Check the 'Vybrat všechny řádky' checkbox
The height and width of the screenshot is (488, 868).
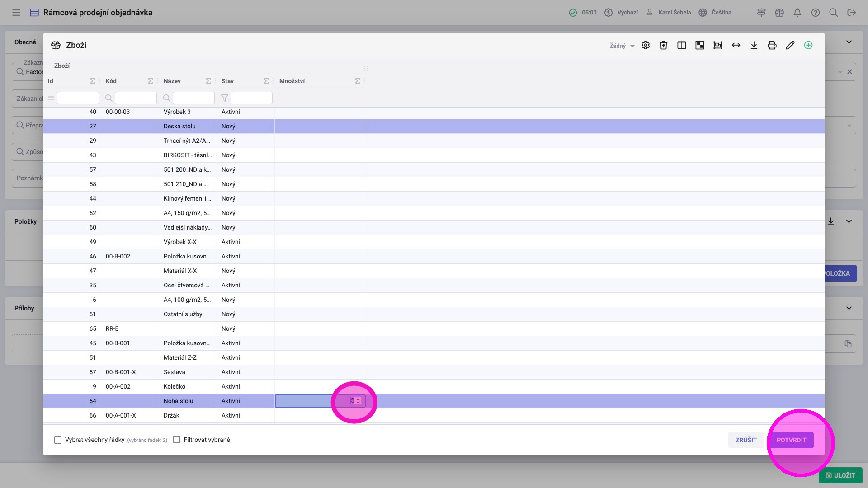58,440
